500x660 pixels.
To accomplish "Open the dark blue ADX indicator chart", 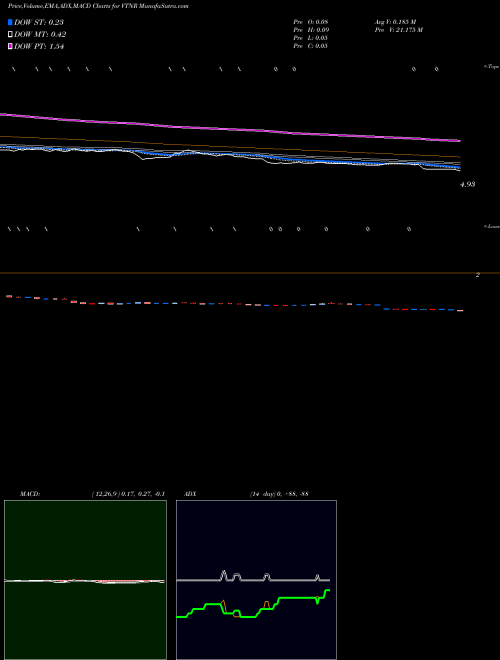I will pos(256,580).
